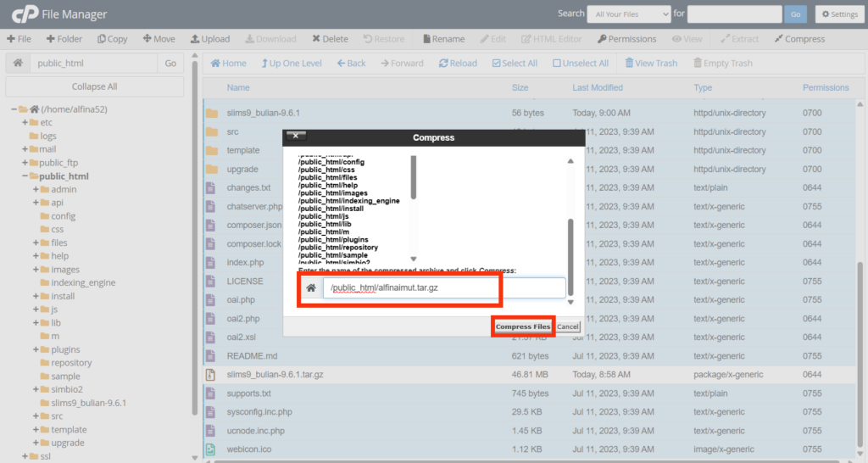Click the Unselect All checkbox button

coord(557,64)
